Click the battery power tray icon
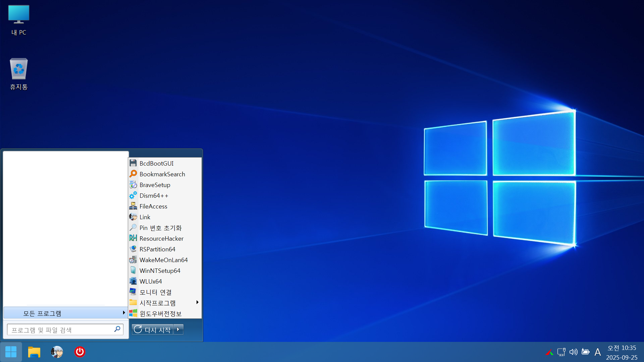The width and height of the screenshot is (644, 362). click(585, 352)
